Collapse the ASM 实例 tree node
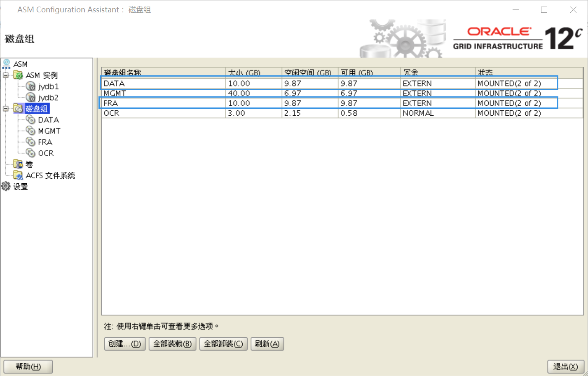This screenshot has height=376, width=588. tap(6, 75)
